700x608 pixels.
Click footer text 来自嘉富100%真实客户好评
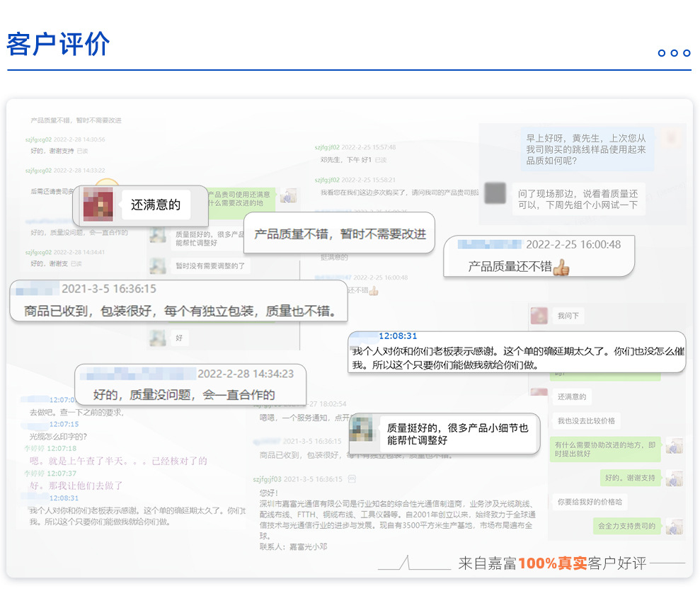coord(552,563)
